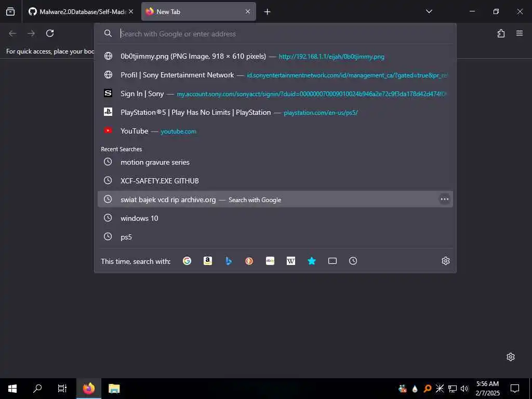Select recent search ps5
The height and width of the screenshot is (399, 532).
(275, 237)
